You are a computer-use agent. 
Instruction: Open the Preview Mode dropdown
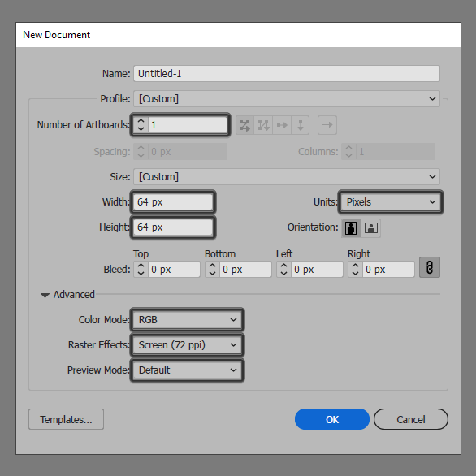[x=188, y=370]
